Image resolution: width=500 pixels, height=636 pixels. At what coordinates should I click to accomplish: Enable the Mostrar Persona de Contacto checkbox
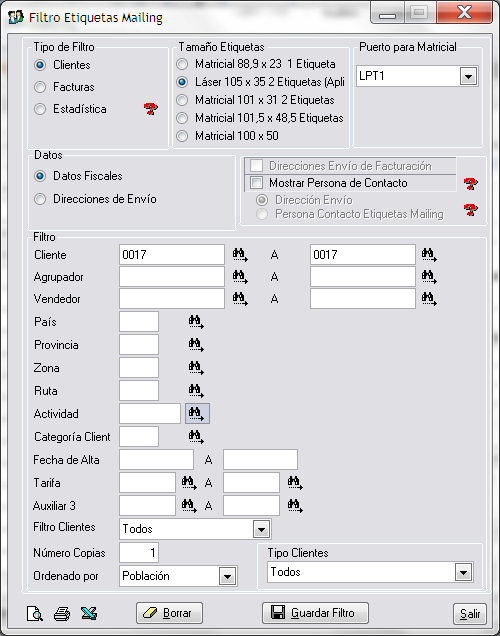coord(256,183)
